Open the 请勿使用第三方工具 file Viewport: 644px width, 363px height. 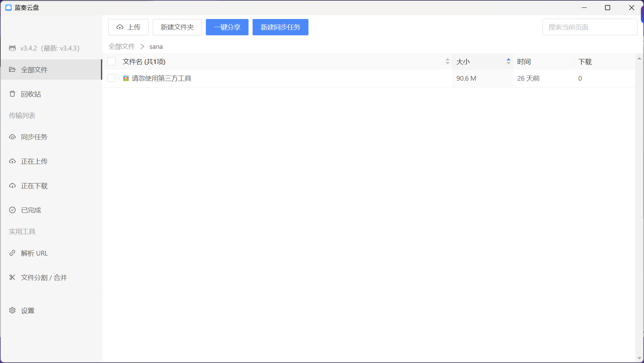pos(161,78)
